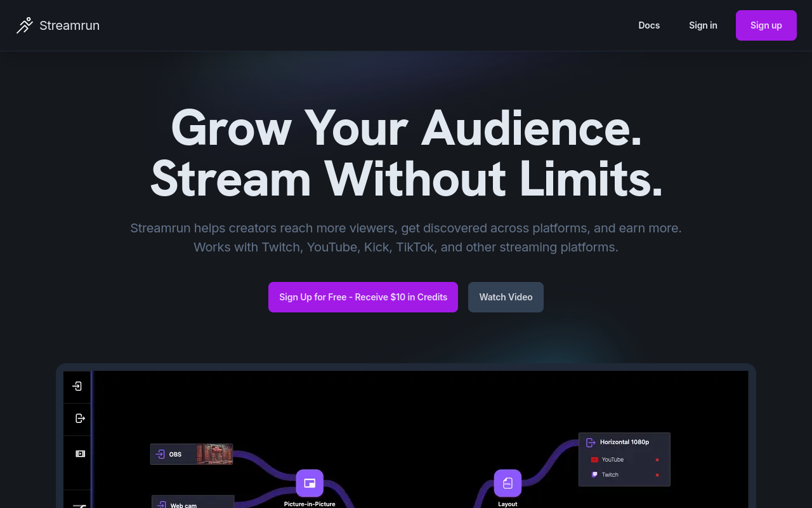Play the Watch Video demo
This screenshot has width=812, height=508.
coord(506,297)
